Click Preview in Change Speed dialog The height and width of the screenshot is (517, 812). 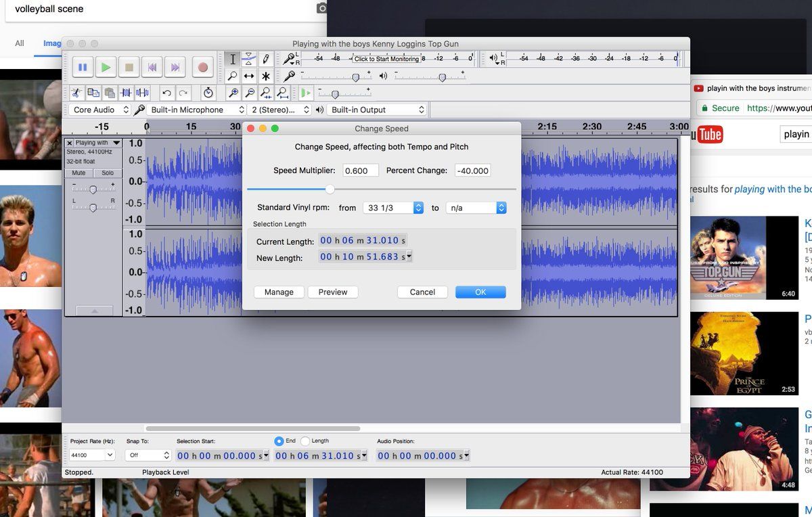tap(333, 292)
